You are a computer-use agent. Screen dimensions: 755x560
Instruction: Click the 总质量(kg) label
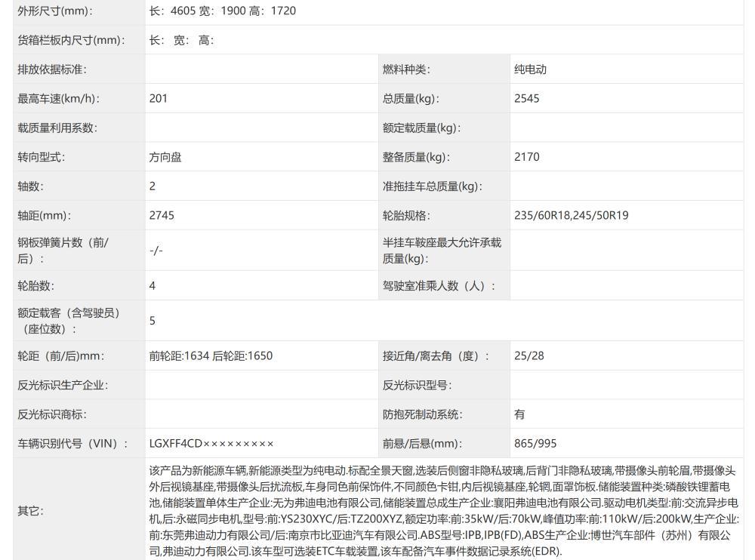[411, 99]
